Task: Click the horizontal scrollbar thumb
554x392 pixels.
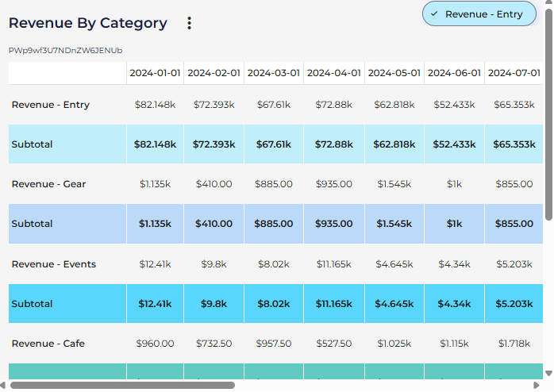Action: [123, 386]
